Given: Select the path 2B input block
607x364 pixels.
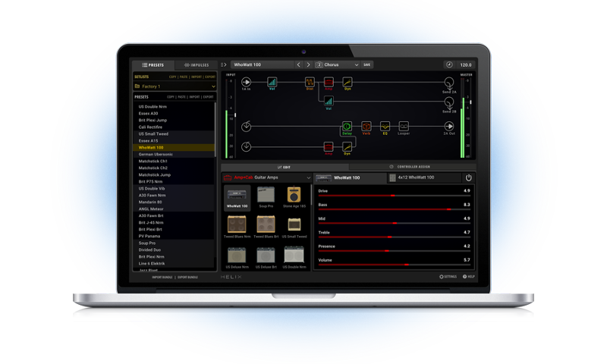Looking at the screenshot, I should pyautogui.click(x=246, y=146).
